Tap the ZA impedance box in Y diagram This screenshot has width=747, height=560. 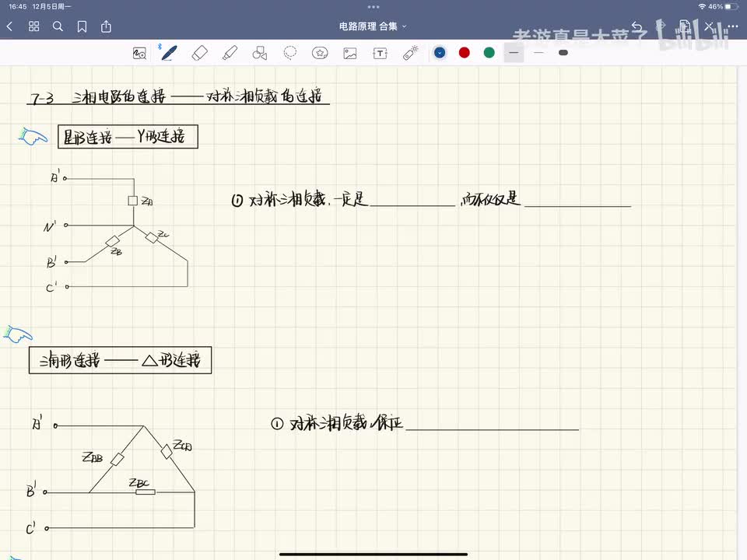(133, 201)
